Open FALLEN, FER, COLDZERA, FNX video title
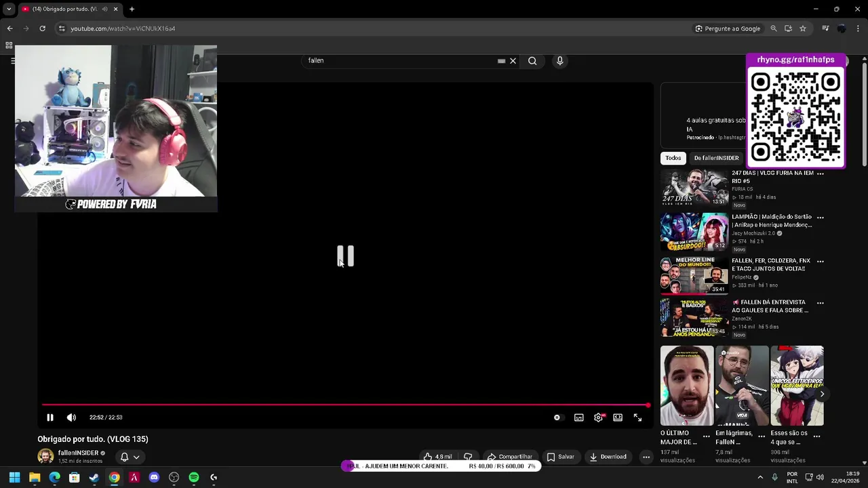 point(771,264)
